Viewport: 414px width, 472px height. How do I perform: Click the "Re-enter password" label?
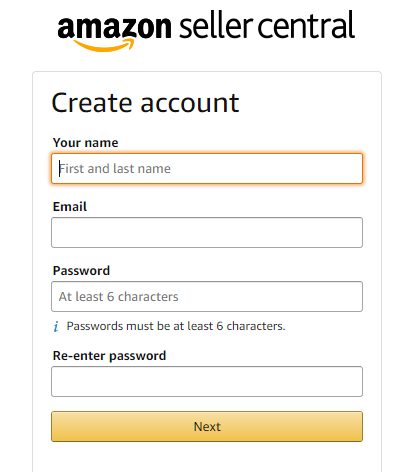109,356
